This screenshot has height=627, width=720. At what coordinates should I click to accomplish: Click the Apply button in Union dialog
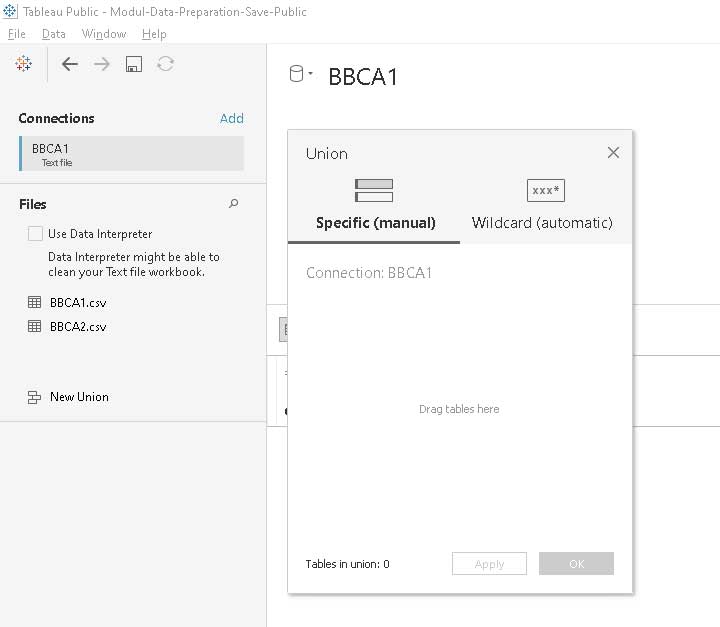[x=489, y=564]
